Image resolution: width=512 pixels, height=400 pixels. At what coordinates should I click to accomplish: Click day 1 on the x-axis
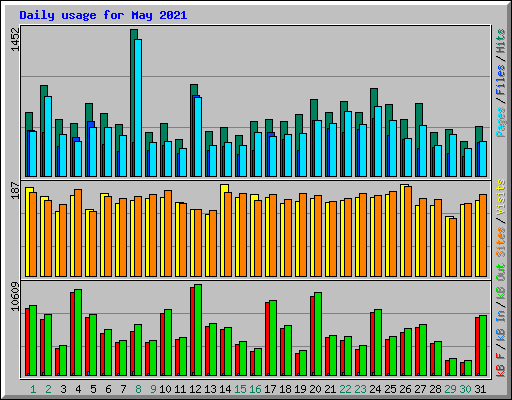point(33,389)
